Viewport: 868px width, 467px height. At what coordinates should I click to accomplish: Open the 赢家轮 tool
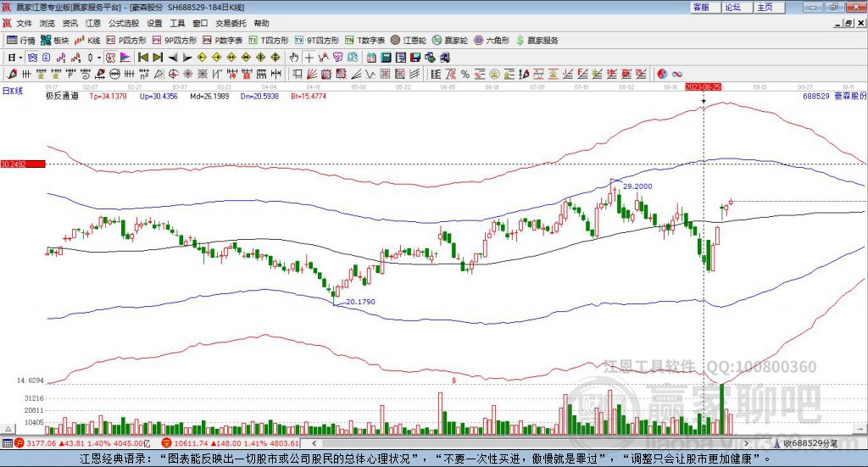tap(450, 41)
